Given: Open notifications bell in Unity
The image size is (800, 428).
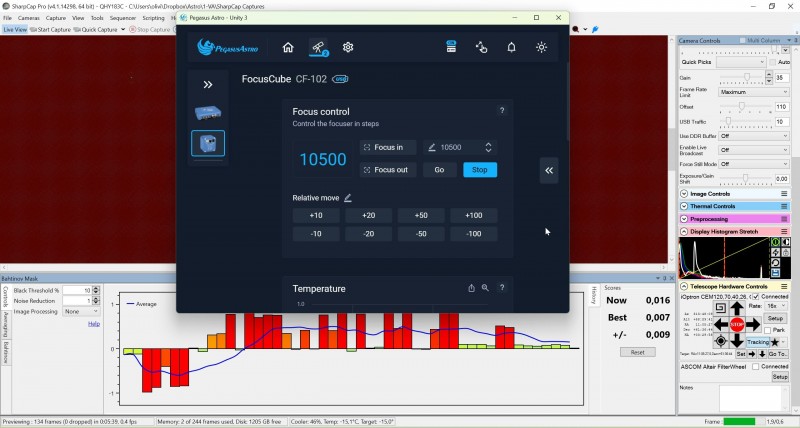Looking at the screenshot, I should [x=511, y=47].
